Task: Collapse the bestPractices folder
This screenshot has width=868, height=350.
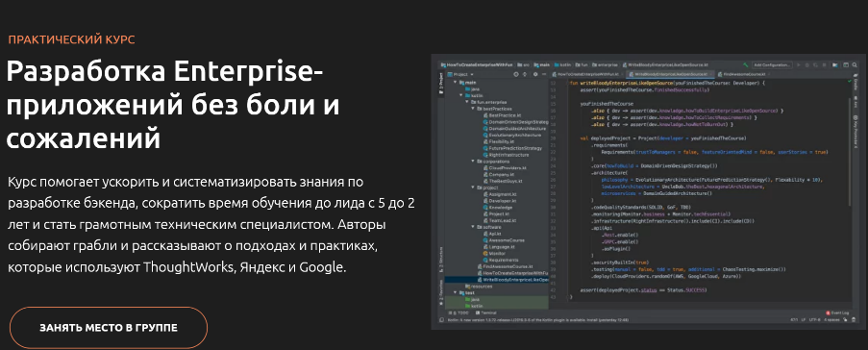Action: pyautogui.click(x=472, y=109)
